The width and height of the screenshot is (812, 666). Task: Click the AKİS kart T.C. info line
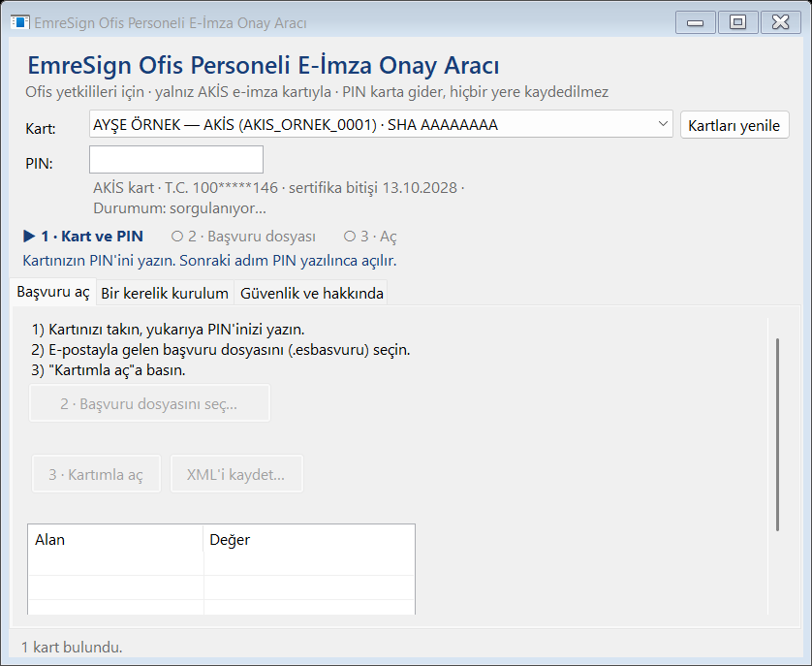(279, 188)
